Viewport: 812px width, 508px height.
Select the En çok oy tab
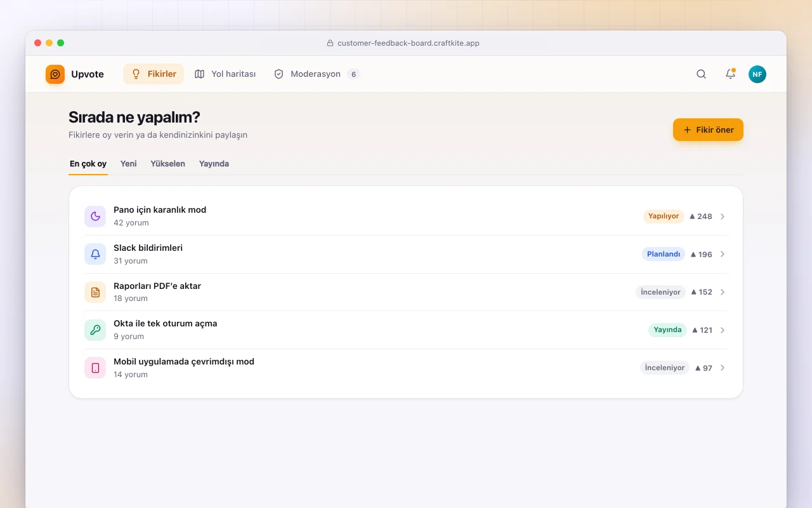tap(88, 164)
